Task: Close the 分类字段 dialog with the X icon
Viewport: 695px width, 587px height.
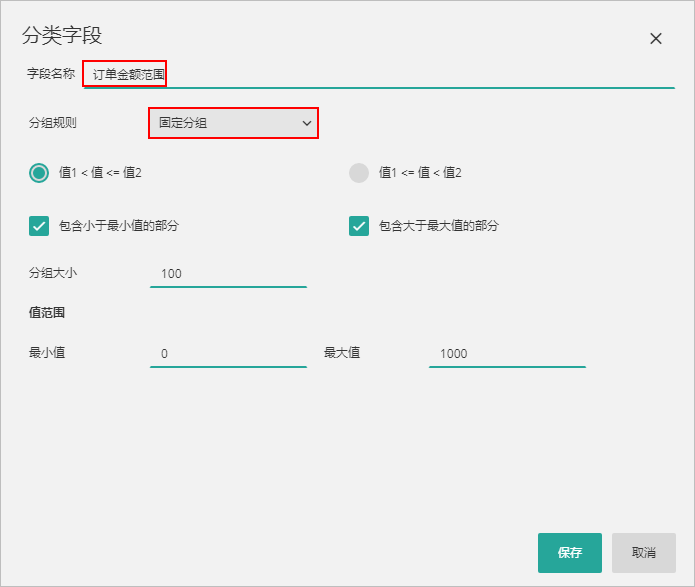Action: click(656, 39)
